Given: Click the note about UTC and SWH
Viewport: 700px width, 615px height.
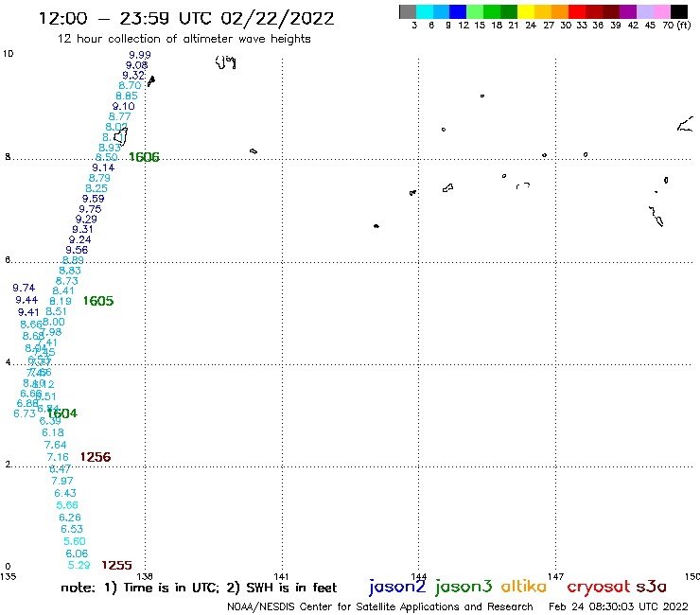Looking at the screenshot, I should coord(199,588).
